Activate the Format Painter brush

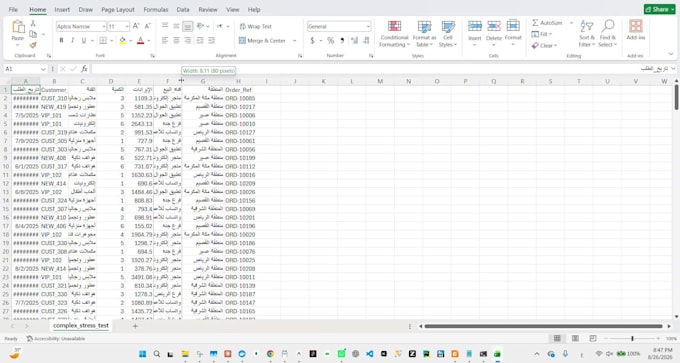tap(33, 45)
